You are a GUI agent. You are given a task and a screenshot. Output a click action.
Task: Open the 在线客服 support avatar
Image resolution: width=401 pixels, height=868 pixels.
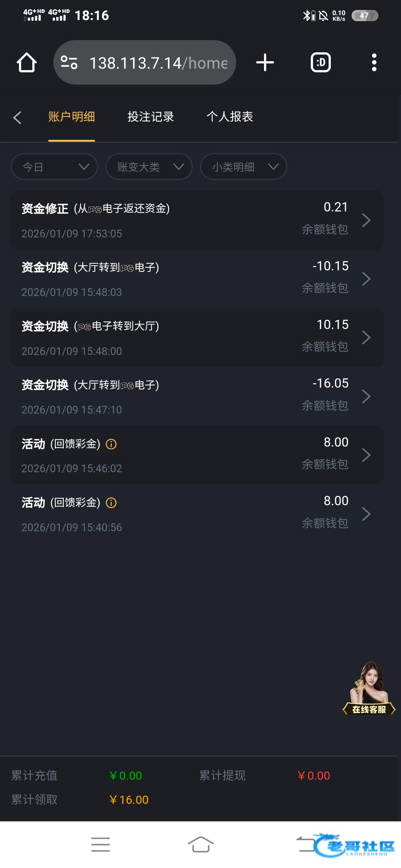(369, 688)
